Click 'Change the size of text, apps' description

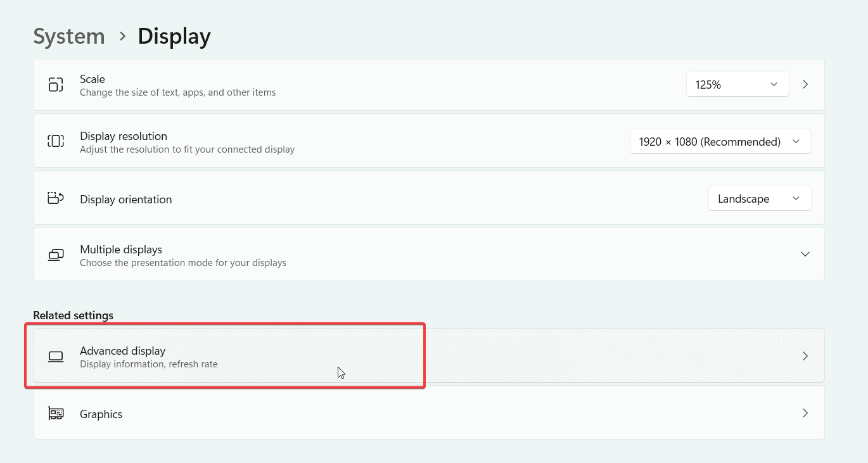(178, 92)
